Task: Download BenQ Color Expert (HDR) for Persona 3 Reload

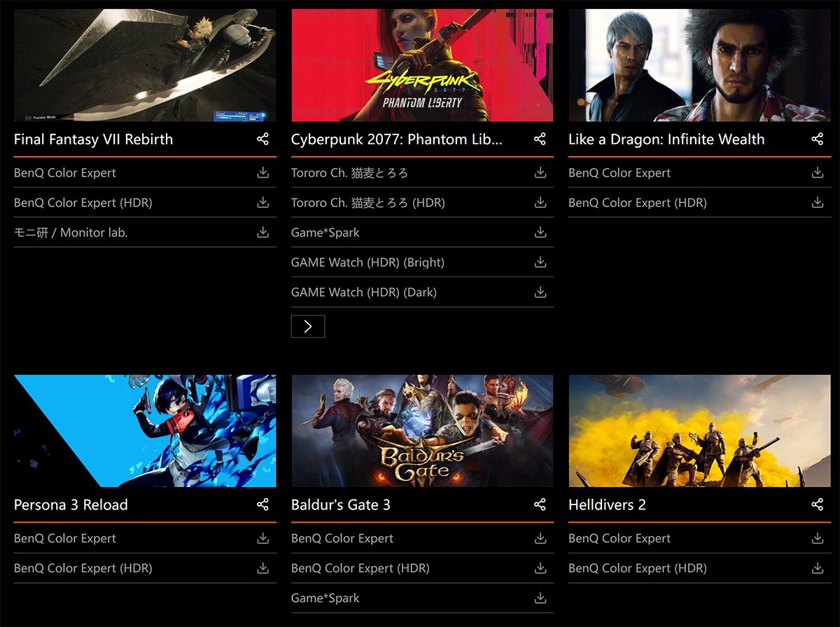Action: (x=263, y=568)
